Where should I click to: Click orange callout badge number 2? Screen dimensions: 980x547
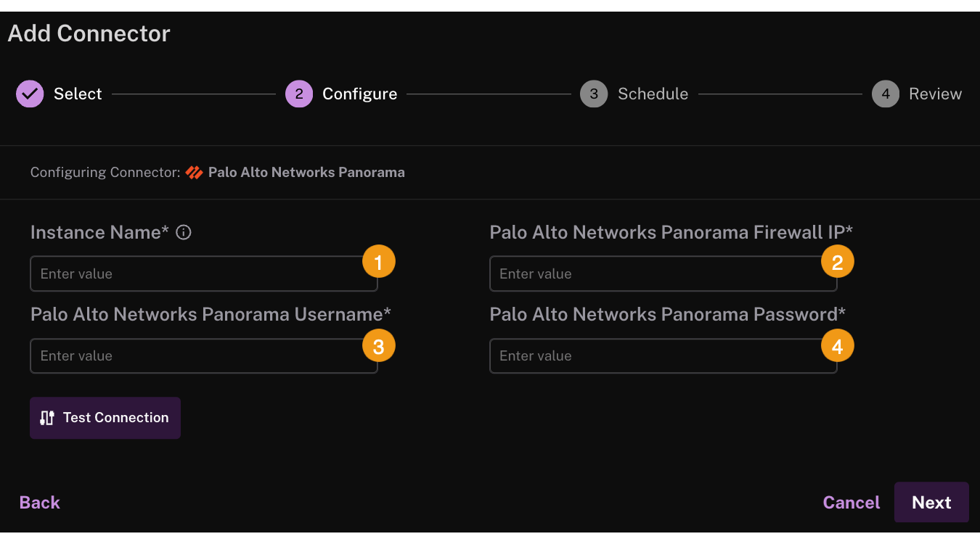click(837, 262)
